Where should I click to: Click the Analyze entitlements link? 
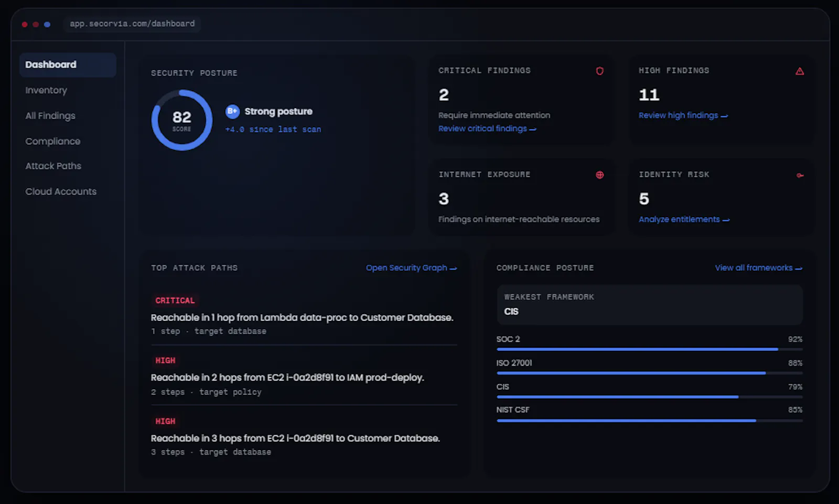tap(684, 219)
